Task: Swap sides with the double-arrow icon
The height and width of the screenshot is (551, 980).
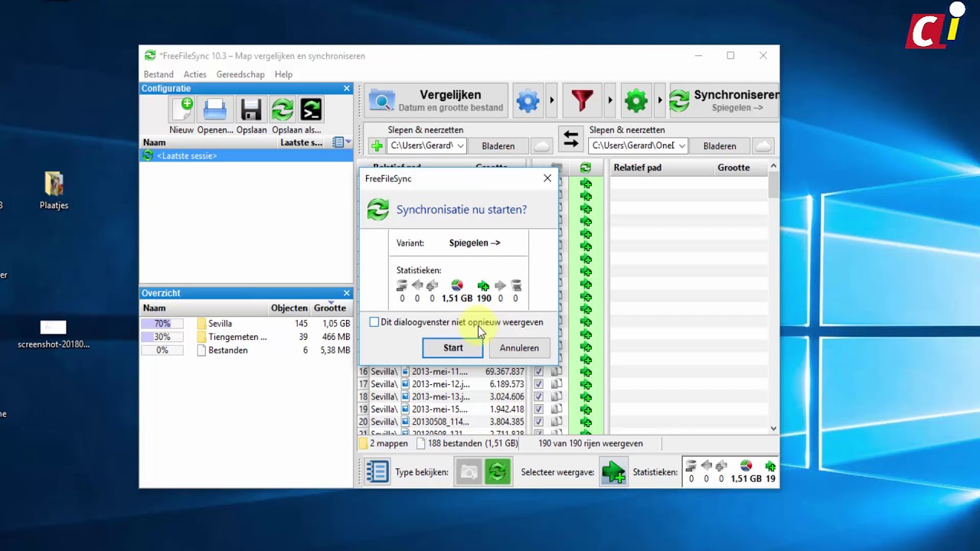Action: 570,139
